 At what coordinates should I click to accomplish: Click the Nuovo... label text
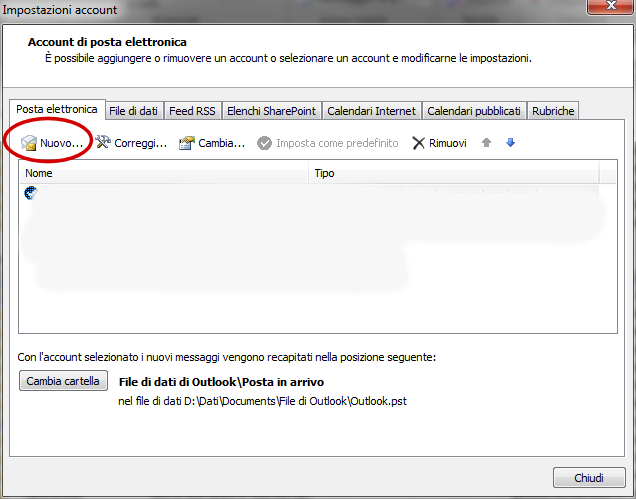click(61, 143)
